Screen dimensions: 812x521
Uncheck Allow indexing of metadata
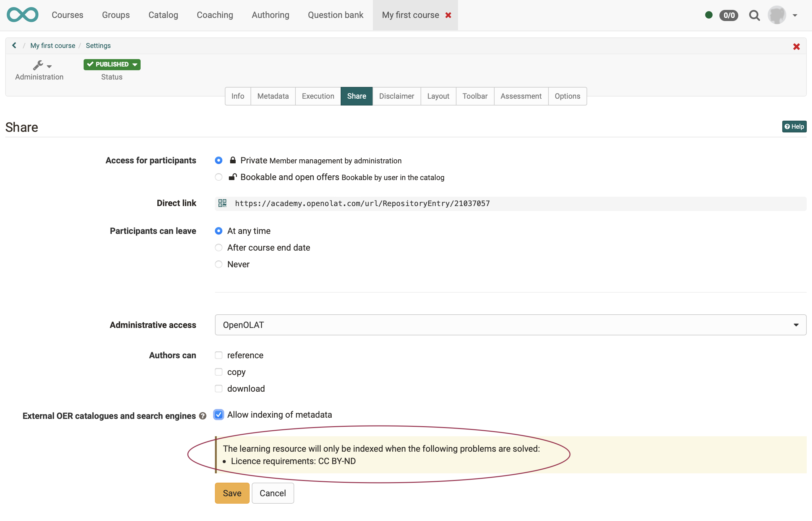coord(219,415)
